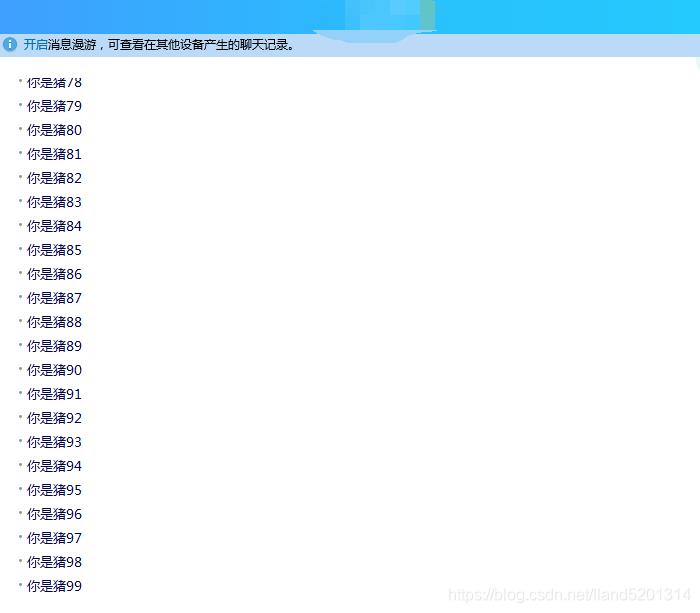
Task: Select the message 你是猪79
Action: pyautogui.click(x=54, y=106)
